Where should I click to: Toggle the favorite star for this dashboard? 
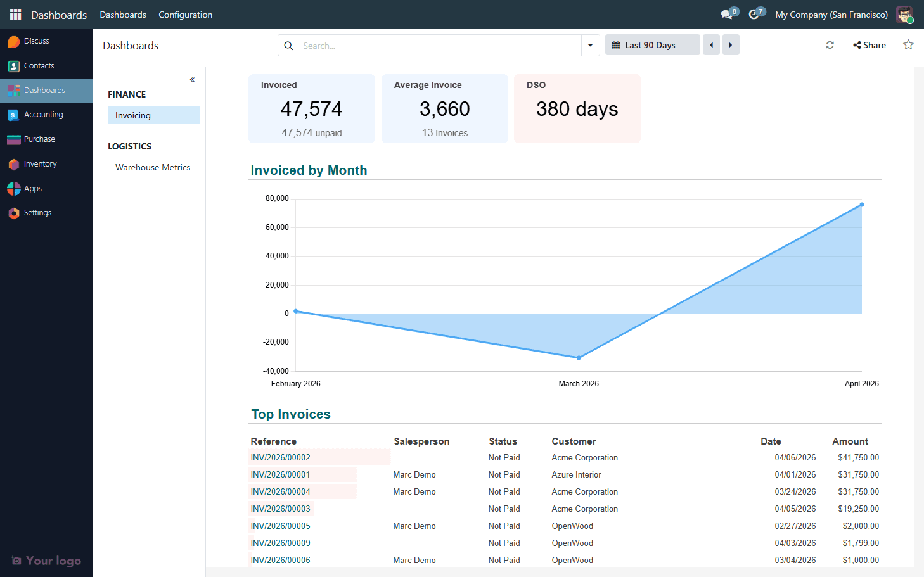click(909, 44)
